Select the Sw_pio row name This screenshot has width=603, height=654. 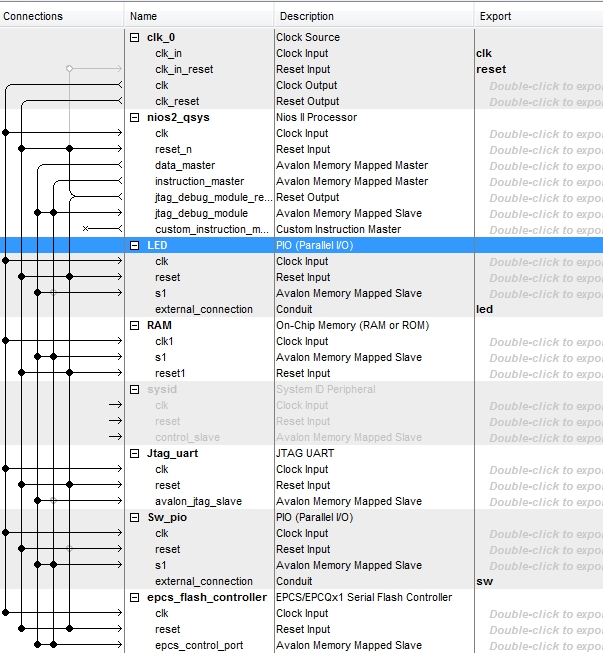[167, 518]
